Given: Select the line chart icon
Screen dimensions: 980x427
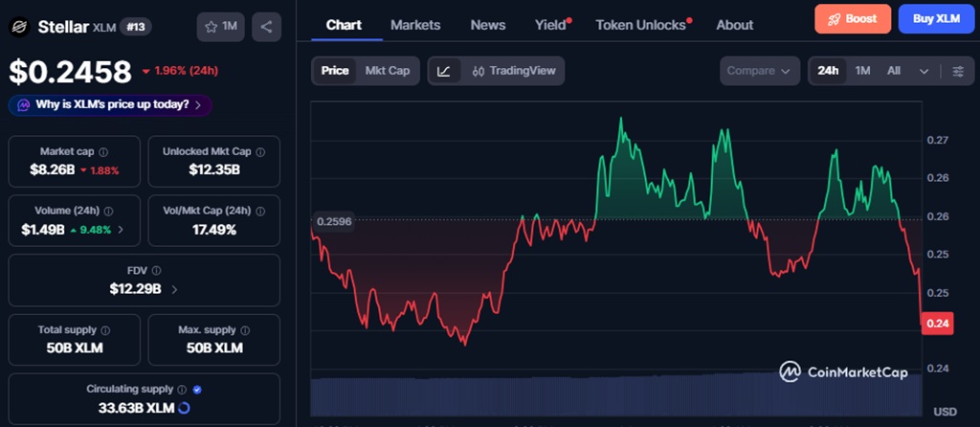Looking at the screenshot, I should [x=443, y=71].
